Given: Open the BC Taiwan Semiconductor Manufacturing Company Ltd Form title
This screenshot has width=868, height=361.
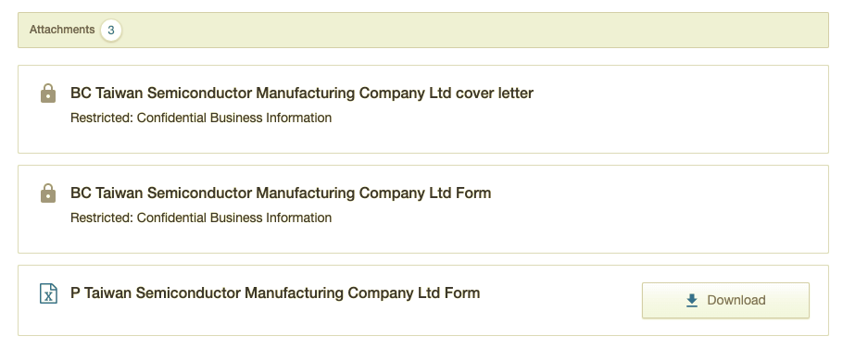Looking at the screenshot, I should pyautogui.click(x=281, y=193).
